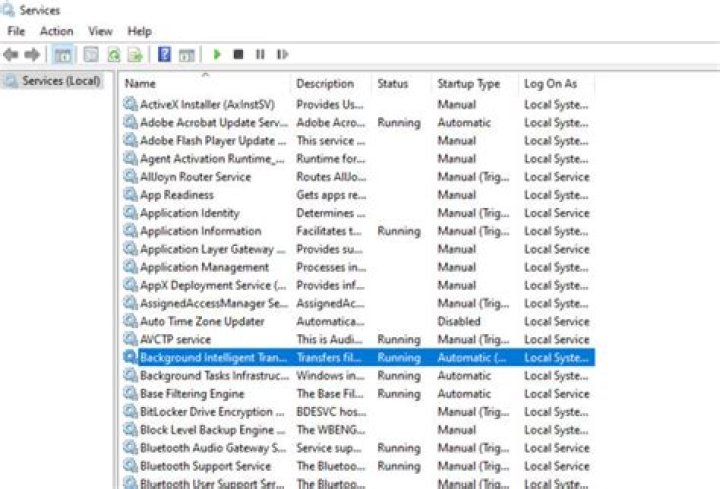Select Block Level Backup Engine service

point(359,430)
